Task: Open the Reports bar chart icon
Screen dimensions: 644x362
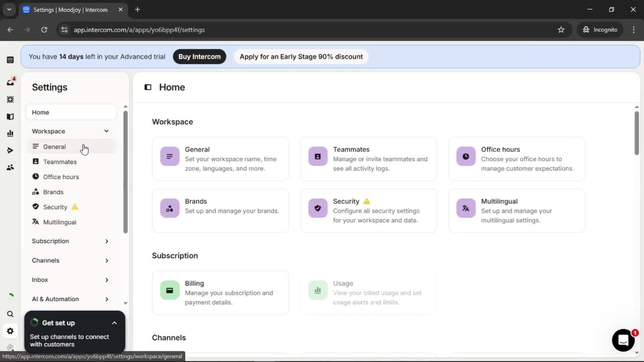Action: click(10, 133)
